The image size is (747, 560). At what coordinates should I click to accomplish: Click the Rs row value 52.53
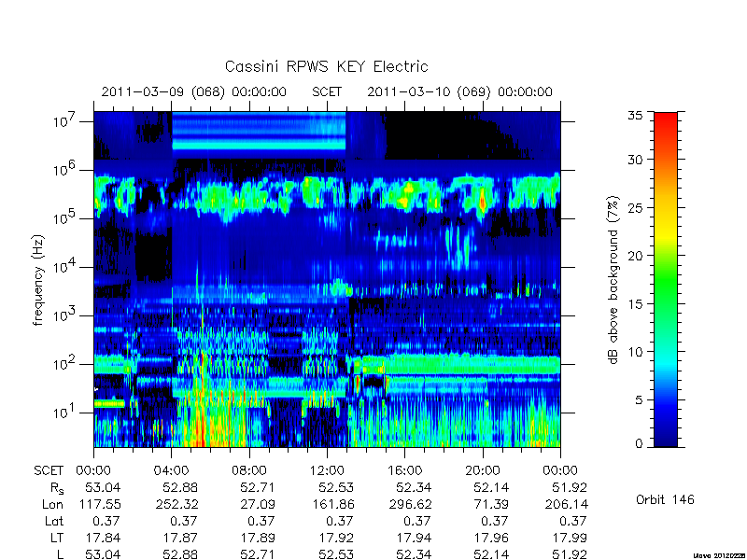coord(336,487)
